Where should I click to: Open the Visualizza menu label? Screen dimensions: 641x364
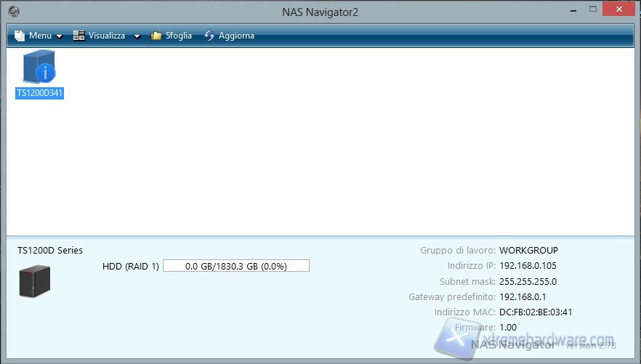click(x=107, y=36)
